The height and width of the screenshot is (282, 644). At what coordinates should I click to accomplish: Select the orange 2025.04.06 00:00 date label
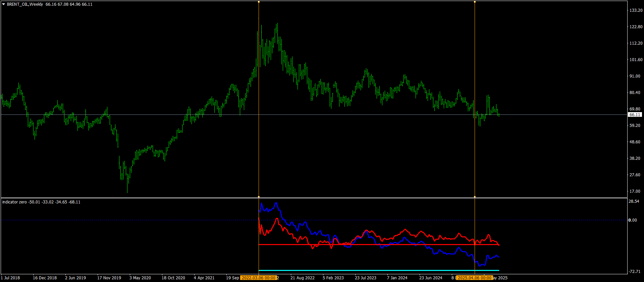pos(474,278)
